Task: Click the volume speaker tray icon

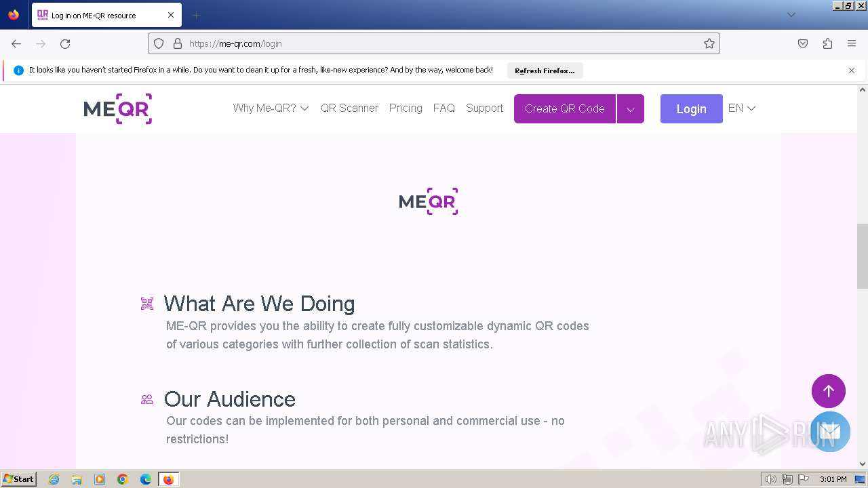Action: [771, 479]
